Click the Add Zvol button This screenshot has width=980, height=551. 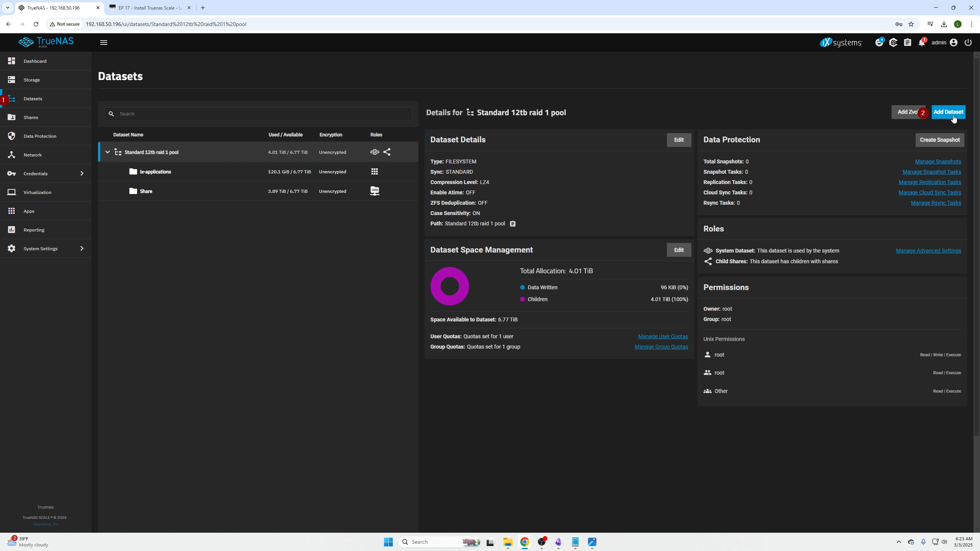click(908, 112)
